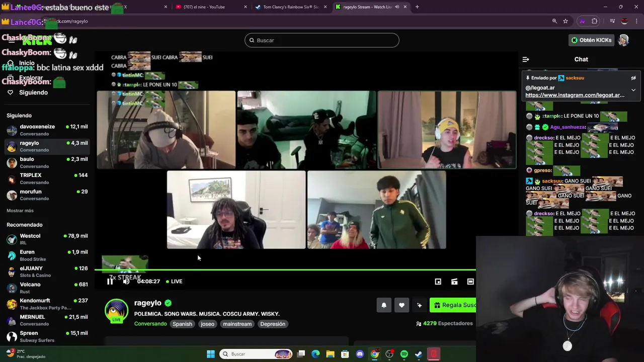The image size is (644, 362).
Task: Click rageylo's LIVE avatar
Action: 116,311
